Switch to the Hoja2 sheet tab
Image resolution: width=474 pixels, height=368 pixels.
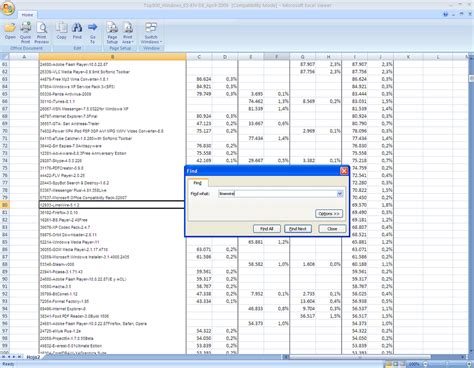(x=33, y=357)
